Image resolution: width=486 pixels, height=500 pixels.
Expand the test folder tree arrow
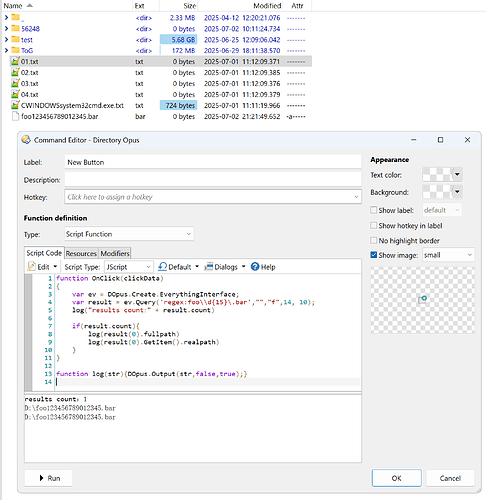coord(6,40)
